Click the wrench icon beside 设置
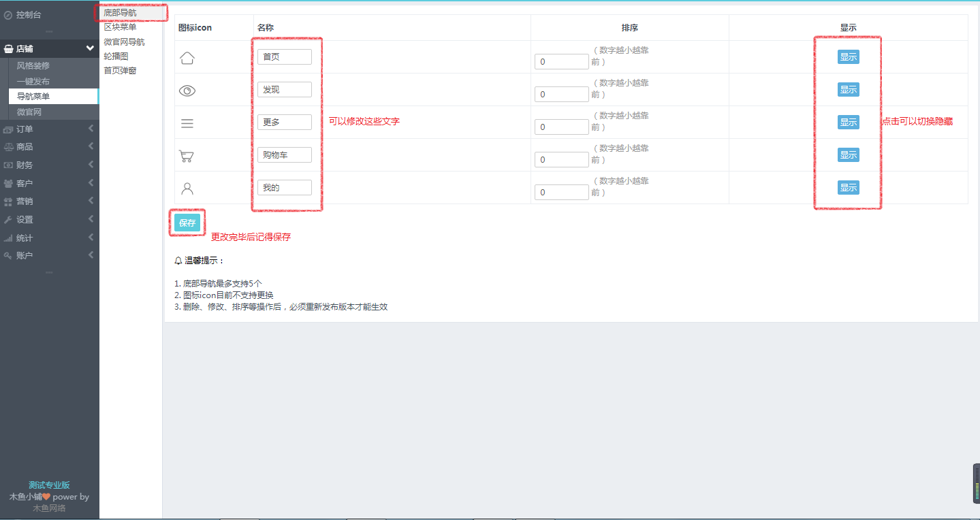The height and width of the screenshot is (520, 980). coord(8,220)
